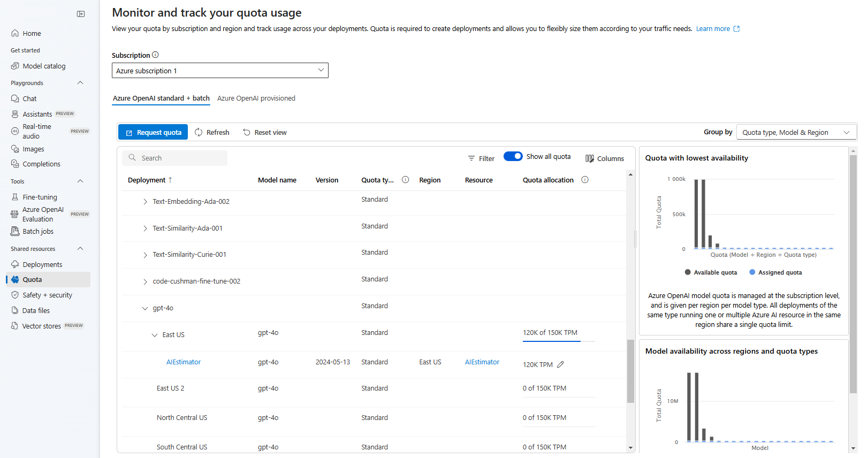Open Data files icon
The image size is (868, 458).
[15, 310]
